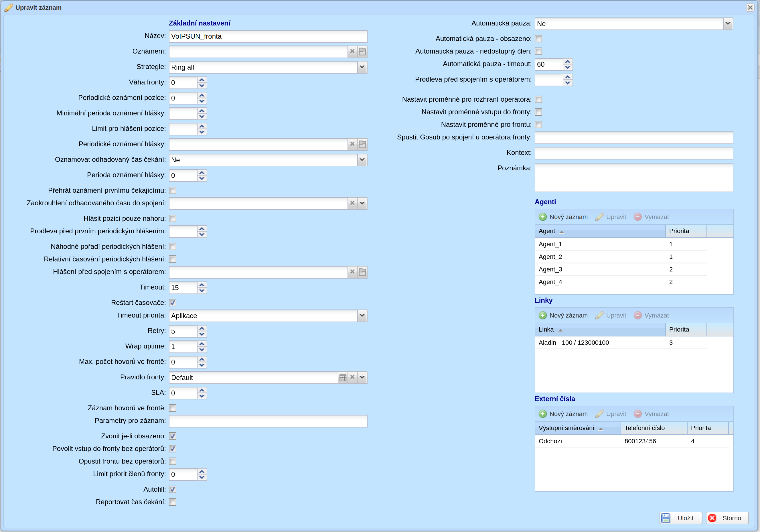
Task: Clear the Zaokrouhlení odhadovaného času field
Action: pyautogui.click(x=352, y=203)
